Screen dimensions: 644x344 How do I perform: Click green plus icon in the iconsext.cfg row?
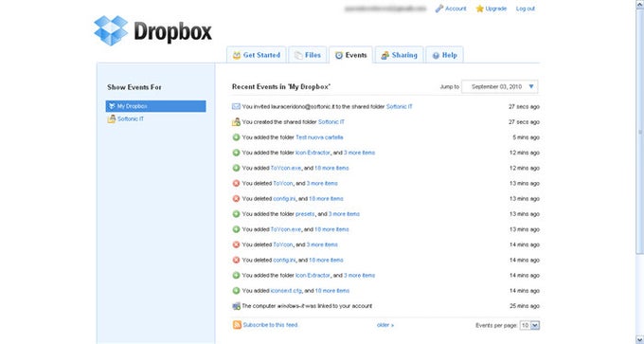point(236,291)
